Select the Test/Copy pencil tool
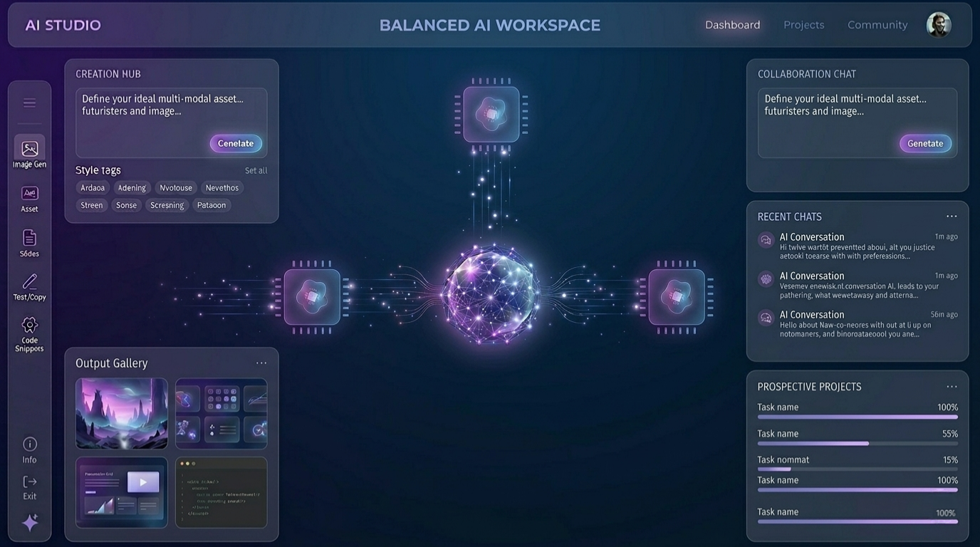Viewport: 980px width, 547px height. pos(29,281)
